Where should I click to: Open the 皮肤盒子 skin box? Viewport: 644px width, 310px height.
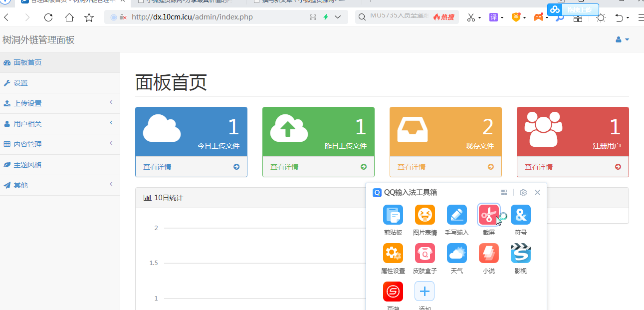(x=425, y=254)
